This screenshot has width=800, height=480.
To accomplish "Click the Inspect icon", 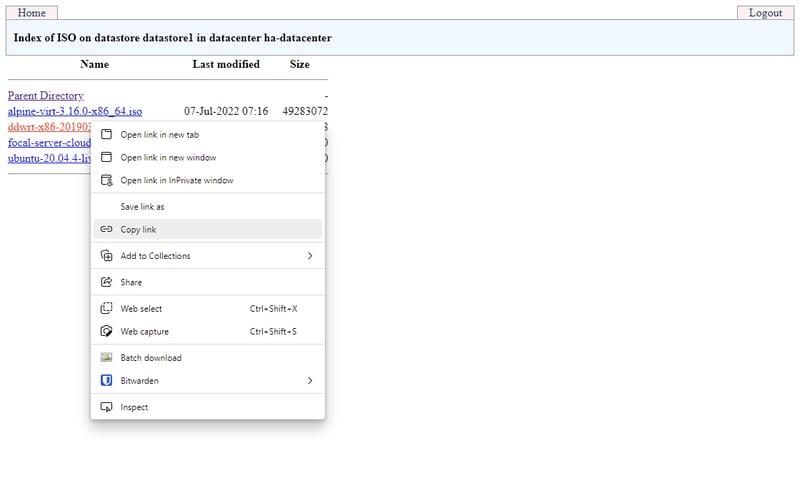I will (107, 407).
